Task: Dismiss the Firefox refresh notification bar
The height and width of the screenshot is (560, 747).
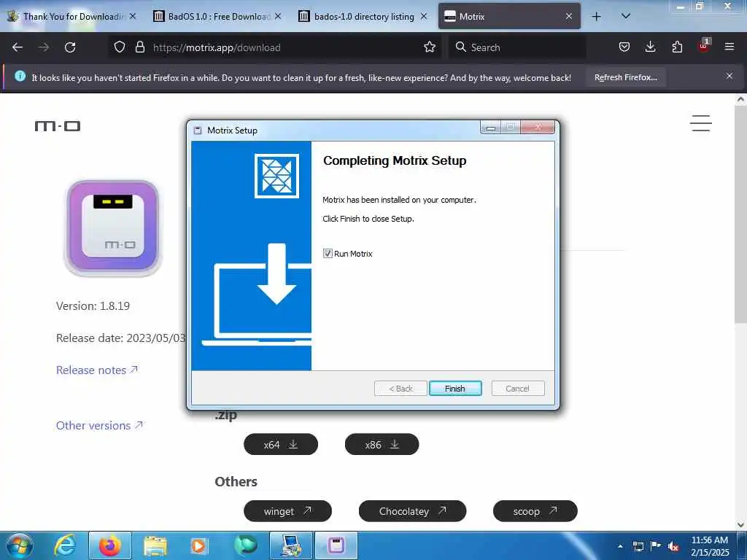Action: point(729,76)
